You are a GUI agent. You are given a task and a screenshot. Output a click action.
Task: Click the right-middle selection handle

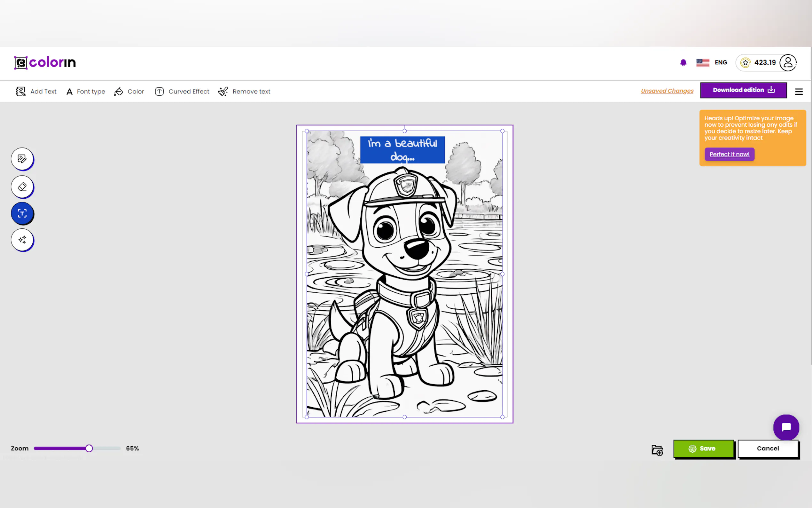tap(503, 274)
